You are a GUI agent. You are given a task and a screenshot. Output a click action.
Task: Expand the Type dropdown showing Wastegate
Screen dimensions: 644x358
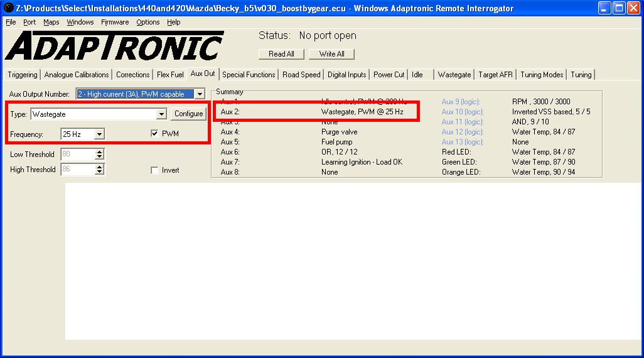coord(161,114)
